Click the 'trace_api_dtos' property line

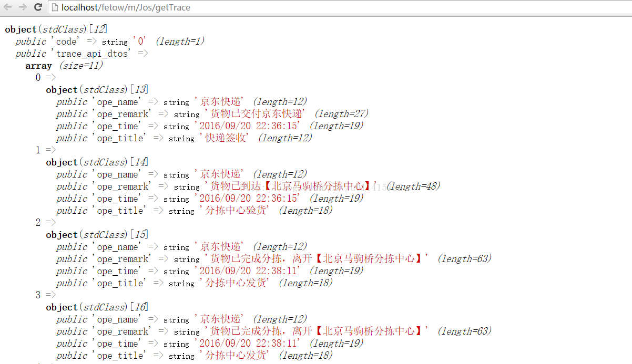[81, 54]
